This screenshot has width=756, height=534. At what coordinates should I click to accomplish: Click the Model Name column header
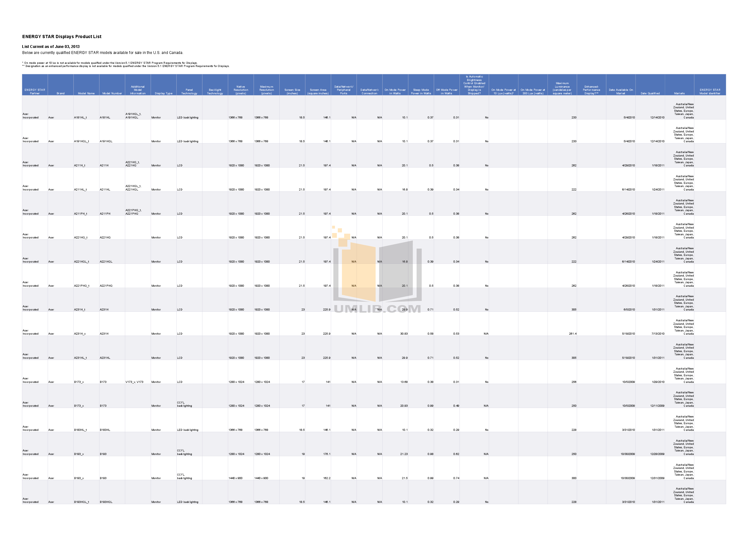86,93
